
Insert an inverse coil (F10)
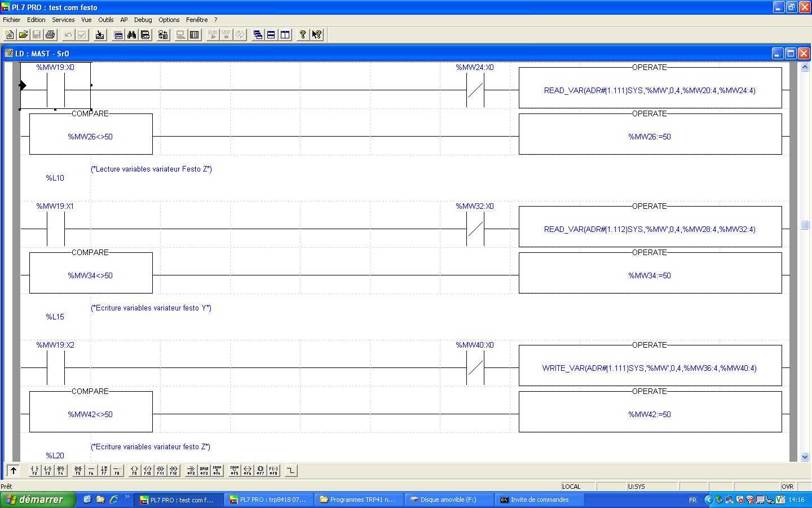[x=147, y=470]
